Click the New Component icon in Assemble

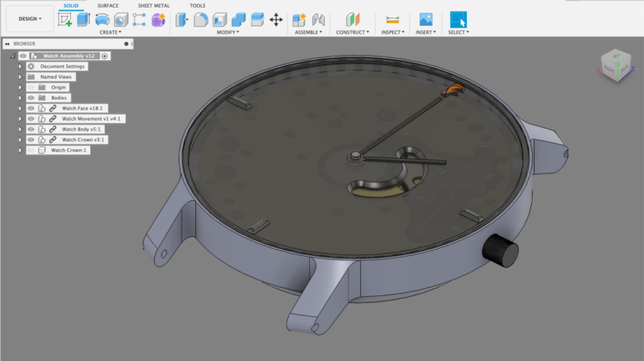(299, 19)
